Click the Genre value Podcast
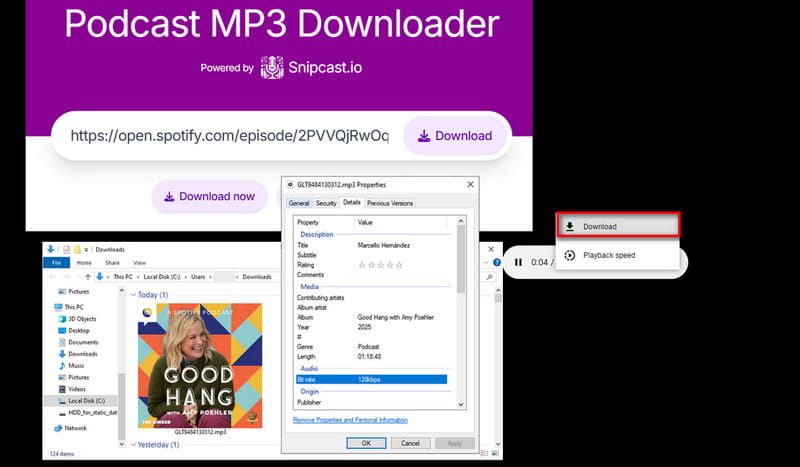Viewport: 800px width, 467px height. 368,347
